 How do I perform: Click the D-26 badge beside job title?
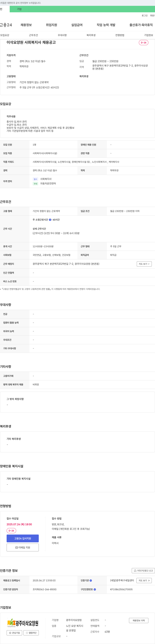tap(144, 42)
